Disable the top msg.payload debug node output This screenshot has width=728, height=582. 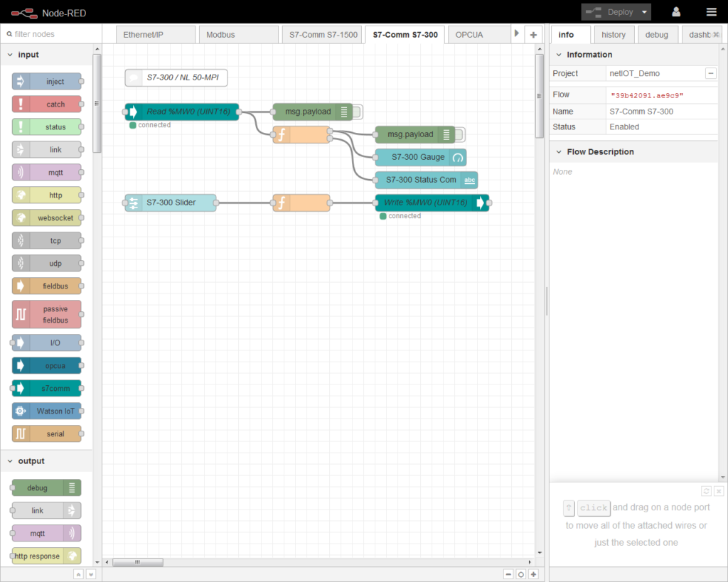tap(357, 112)
